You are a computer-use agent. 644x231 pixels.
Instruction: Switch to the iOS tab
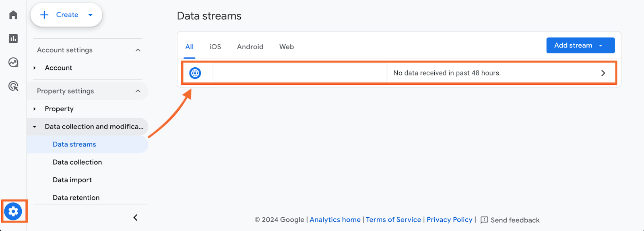point(215,47)
